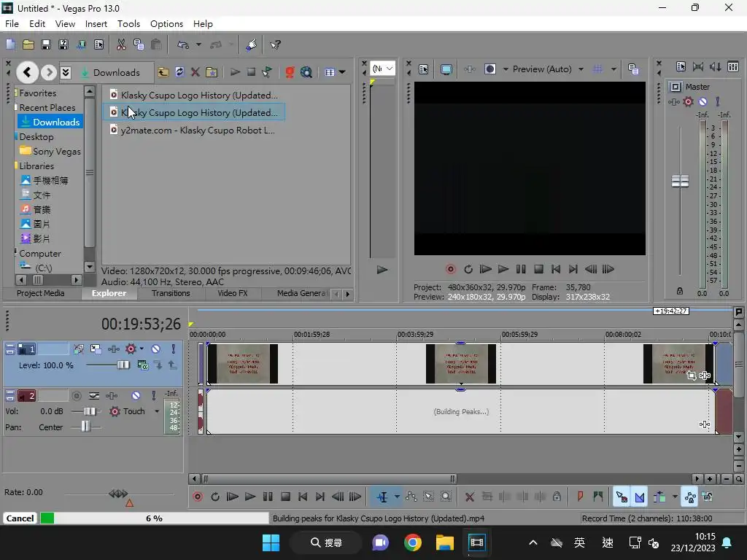Toggle Auto Ripple in the timeline toolbar
The height and width of the screenshot is (560, 747).
tap(659, 497)
